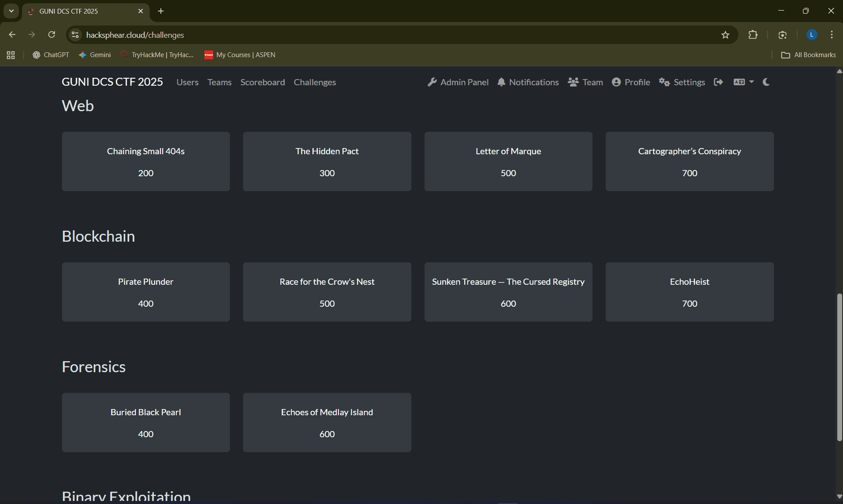This screenshot has height=504, width=843.
Task: Click the CTF logo icon in the browser tab
Action: pyautogui.click(x=30, y=11)
